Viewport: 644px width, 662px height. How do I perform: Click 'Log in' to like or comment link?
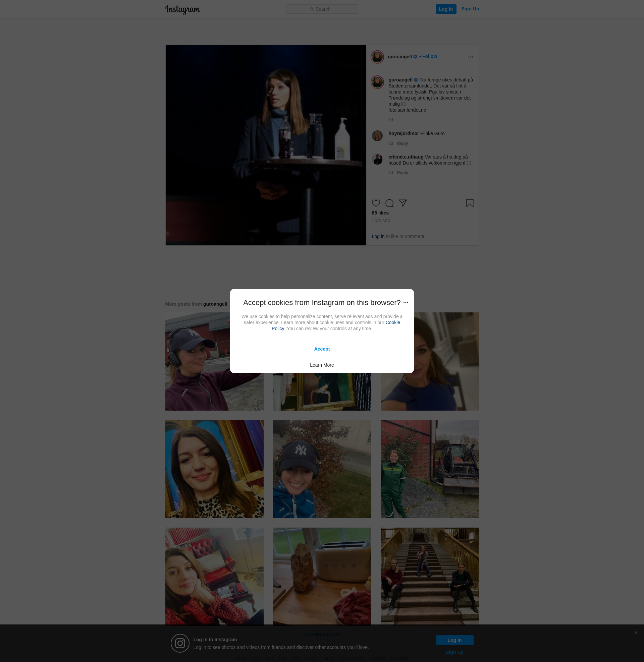(x=378, y=236)
